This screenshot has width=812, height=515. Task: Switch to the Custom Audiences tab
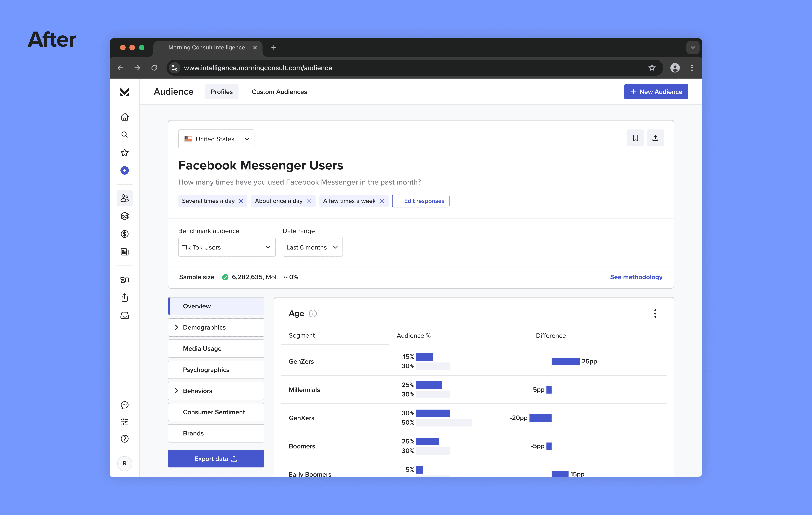coord(279,92)
